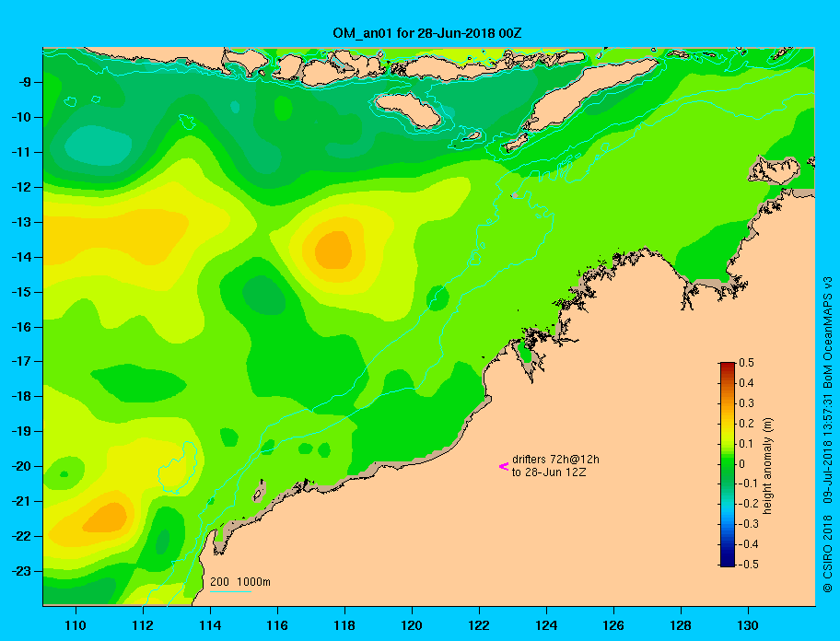Select the 0.5 tick label on the color bar
This screenshot has width=840, height=641.
(746, 363)
